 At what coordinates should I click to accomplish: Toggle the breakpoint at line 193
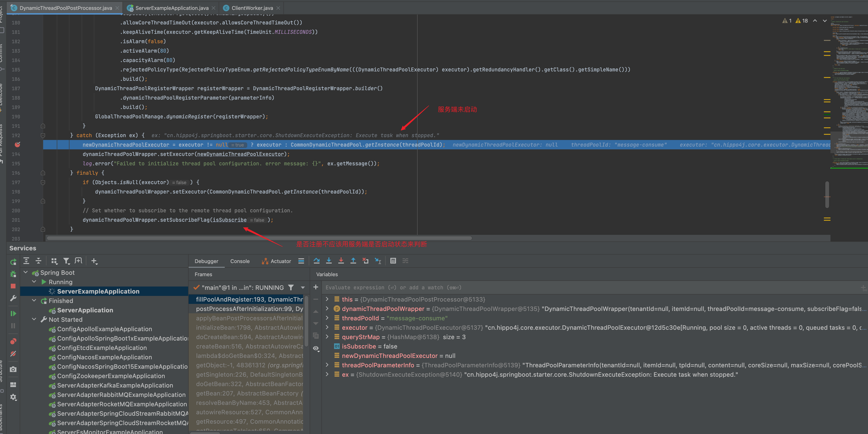click(x=18, y=145)
